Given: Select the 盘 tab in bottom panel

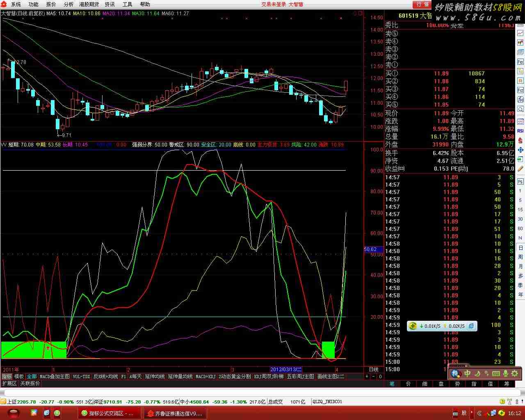Looking at the screenshot, I should (x=441, y=383).
